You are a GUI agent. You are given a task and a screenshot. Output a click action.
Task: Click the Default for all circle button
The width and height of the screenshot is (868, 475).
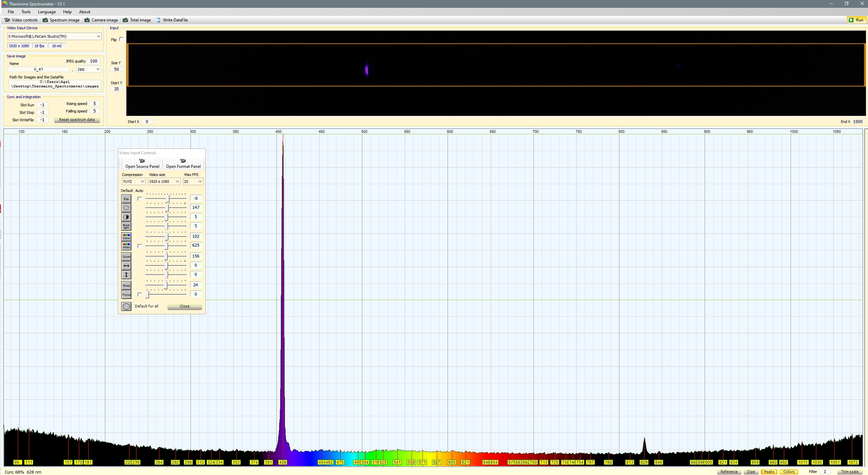[x=126, y=306]
